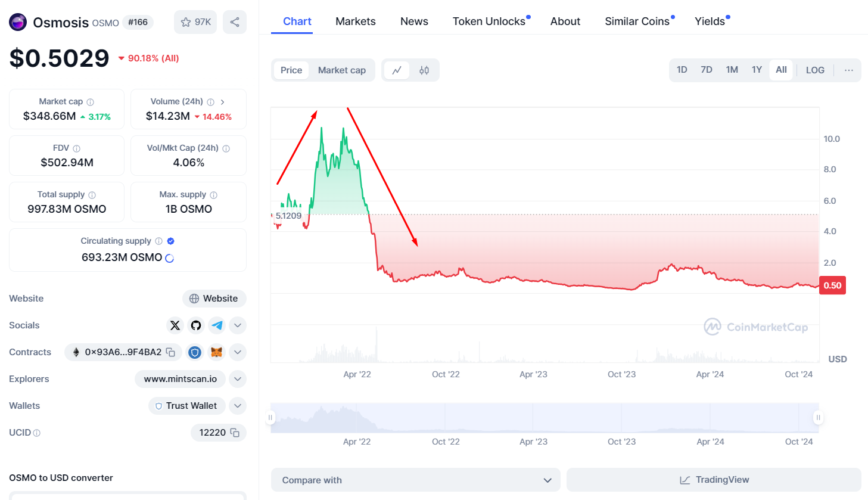Open Volume (24h) details chevron arrow

point(222,102)
